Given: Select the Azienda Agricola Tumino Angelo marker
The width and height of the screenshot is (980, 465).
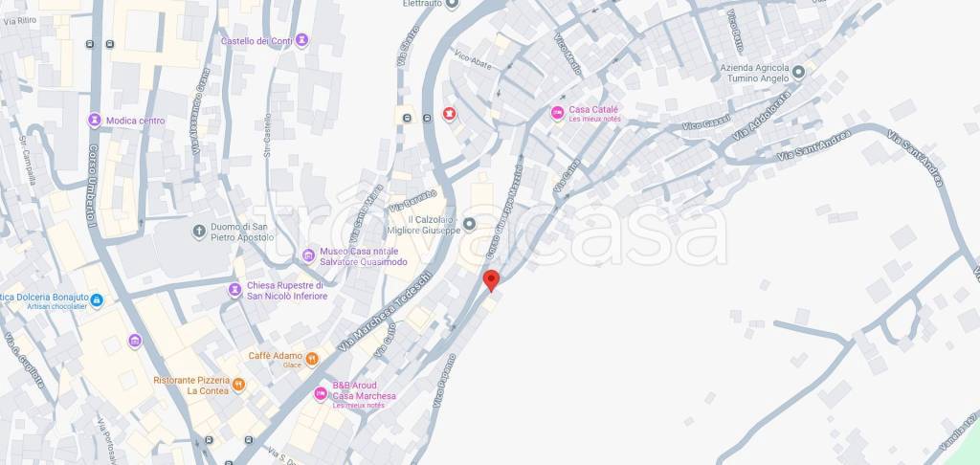Looking at the screenshot, I should point(798,73).
